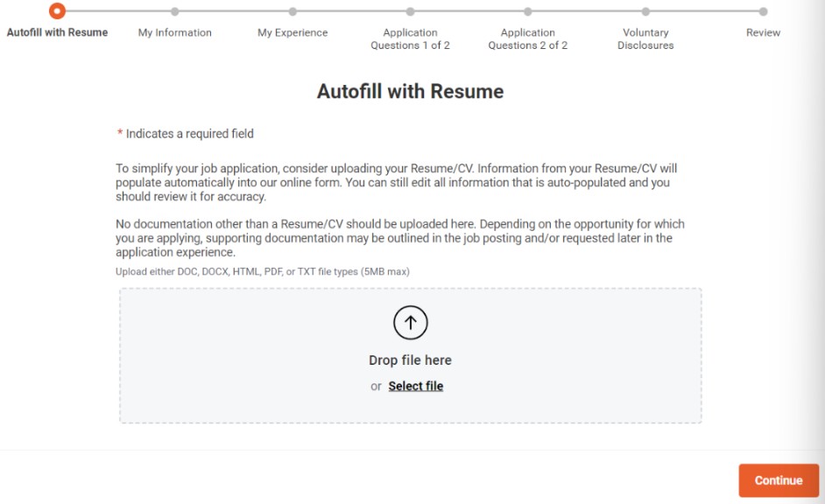The width and height of the screenshot is (825, 504).
Task: Go to the My Information step label
Action: click(175, 32)
